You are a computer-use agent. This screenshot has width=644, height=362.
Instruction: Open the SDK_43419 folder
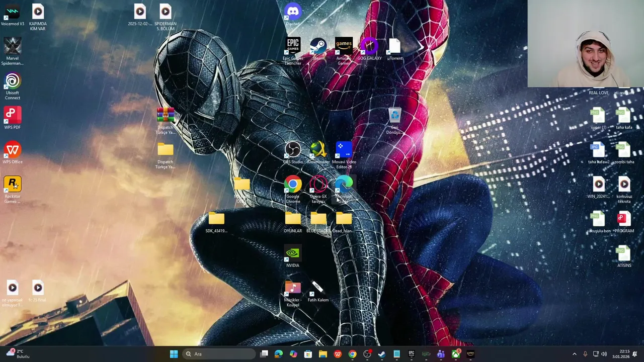pyautogui.click(x=216, y=222)
